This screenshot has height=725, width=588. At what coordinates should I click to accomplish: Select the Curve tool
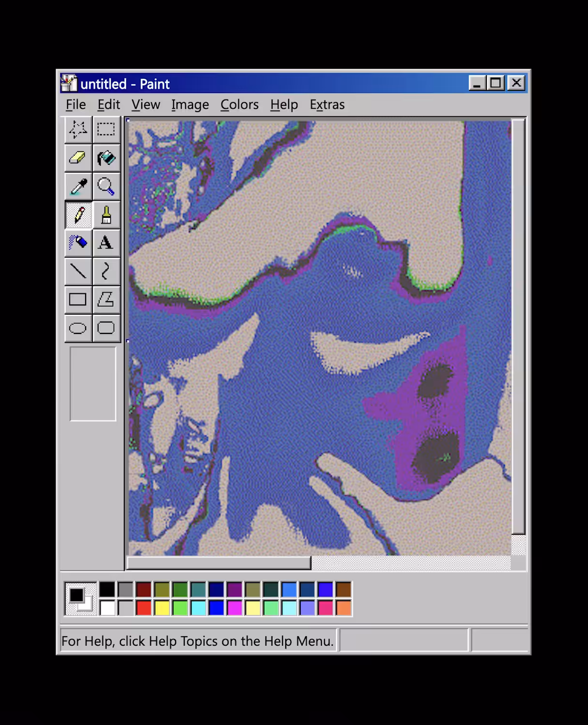click(x=106, y=272)
